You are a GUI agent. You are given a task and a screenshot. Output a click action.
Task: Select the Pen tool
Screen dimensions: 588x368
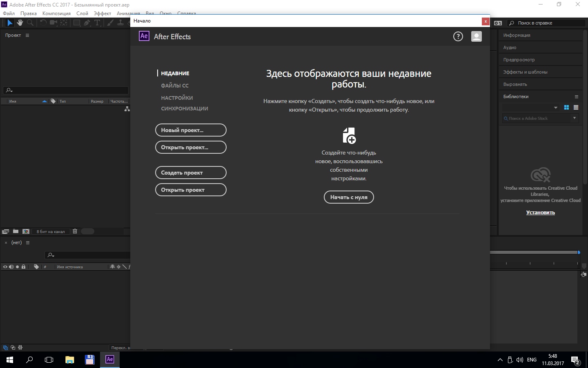pyautogui.click(x=87, y=23)
